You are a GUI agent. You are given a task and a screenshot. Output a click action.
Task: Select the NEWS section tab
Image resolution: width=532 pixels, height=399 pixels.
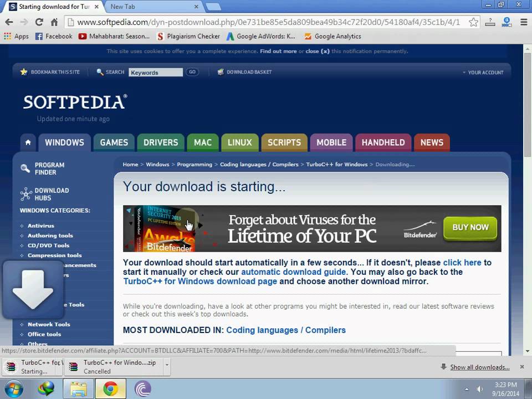pos(432,142)
